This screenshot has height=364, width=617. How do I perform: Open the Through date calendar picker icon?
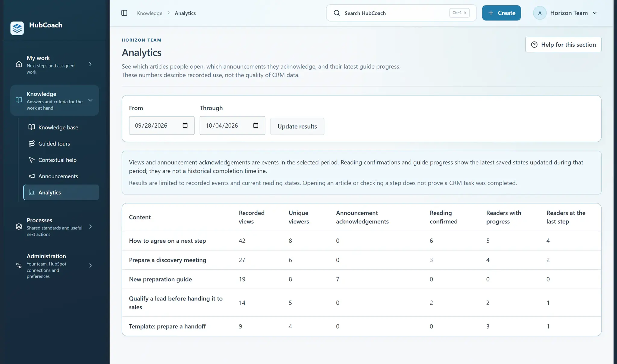(256, 126)
